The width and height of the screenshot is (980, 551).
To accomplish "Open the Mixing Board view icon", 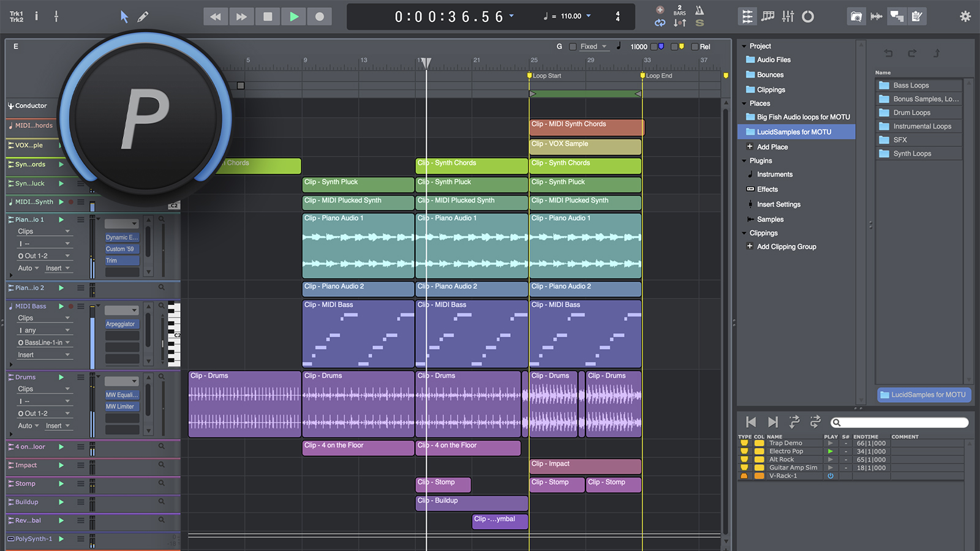I will [x=788, y=17].
